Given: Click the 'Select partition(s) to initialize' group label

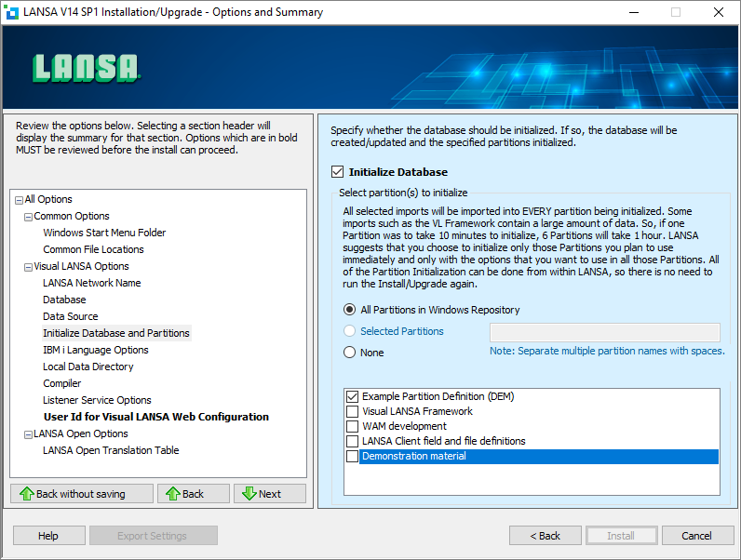Looking at the screenshot, I should click(403, 193).
